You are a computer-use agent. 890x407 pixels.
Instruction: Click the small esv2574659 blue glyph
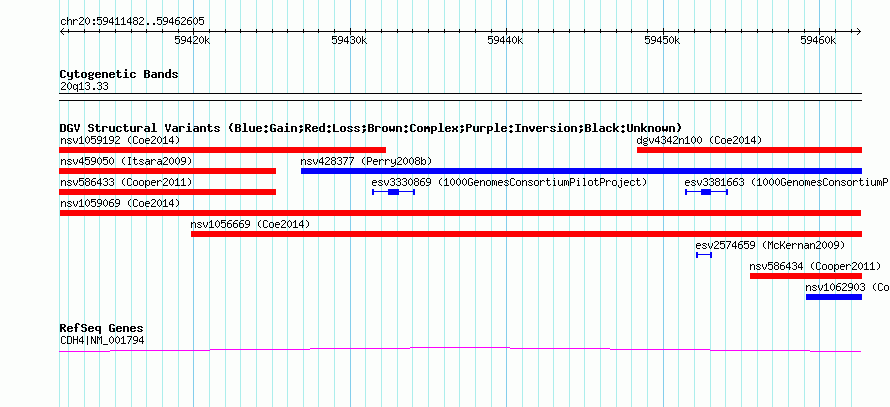704,255
